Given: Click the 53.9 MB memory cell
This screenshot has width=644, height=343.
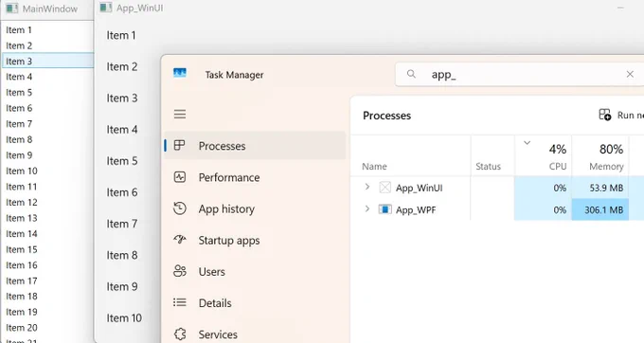Looking at the screenshot, I should 600,188.
